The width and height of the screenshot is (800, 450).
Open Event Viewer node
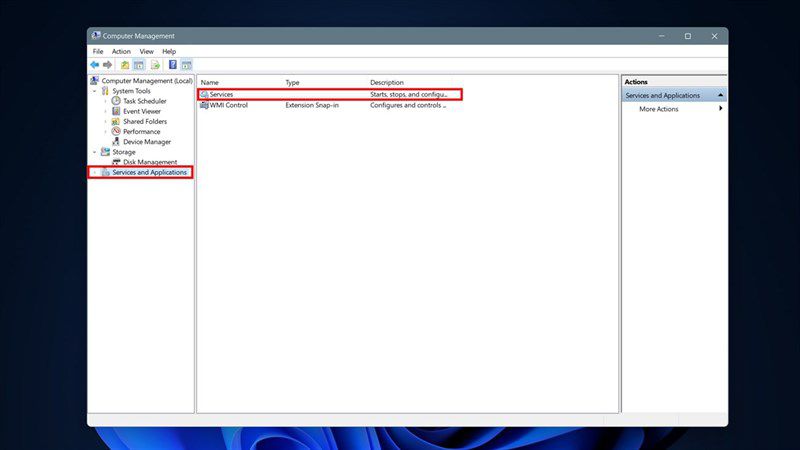(142, 111)
